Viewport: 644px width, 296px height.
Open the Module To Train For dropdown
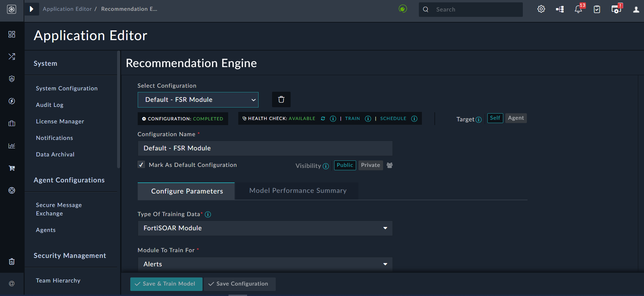[x=265, y=264]
